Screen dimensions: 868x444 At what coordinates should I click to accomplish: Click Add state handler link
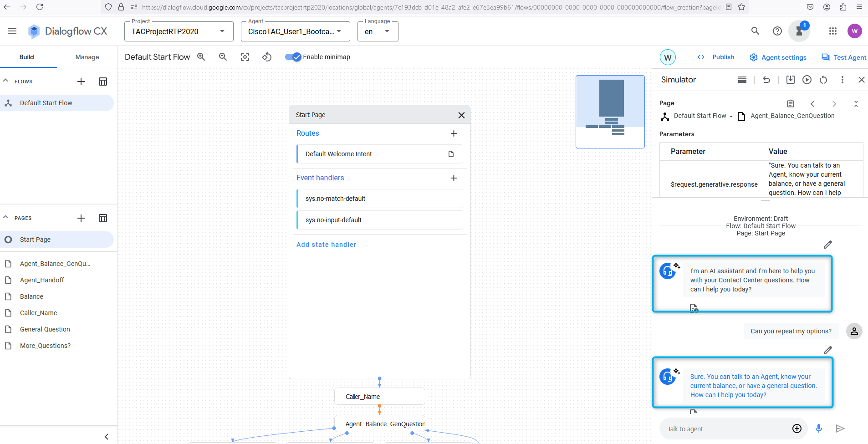tap(327, 245)
